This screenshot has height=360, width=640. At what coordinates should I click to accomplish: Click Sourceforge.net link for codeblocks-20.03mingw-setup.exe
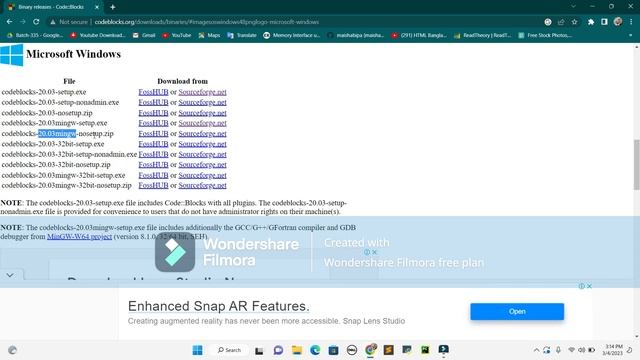(202, 123)
